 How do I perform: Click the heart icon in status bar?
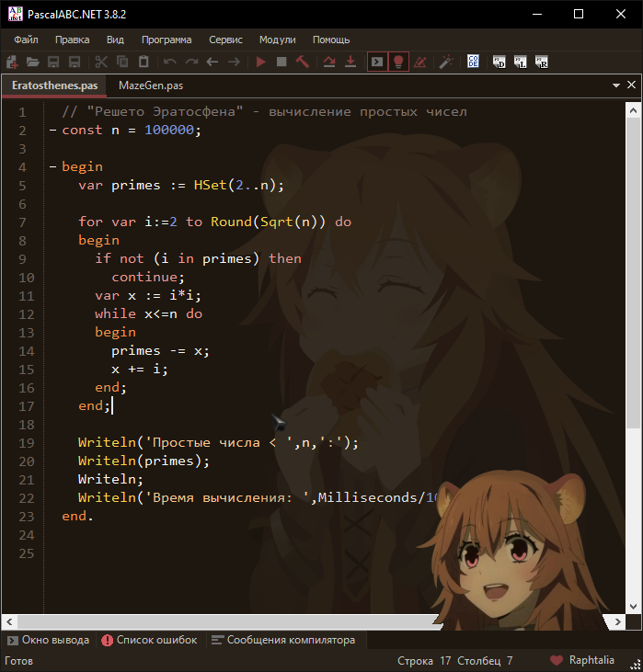[557, 660]
